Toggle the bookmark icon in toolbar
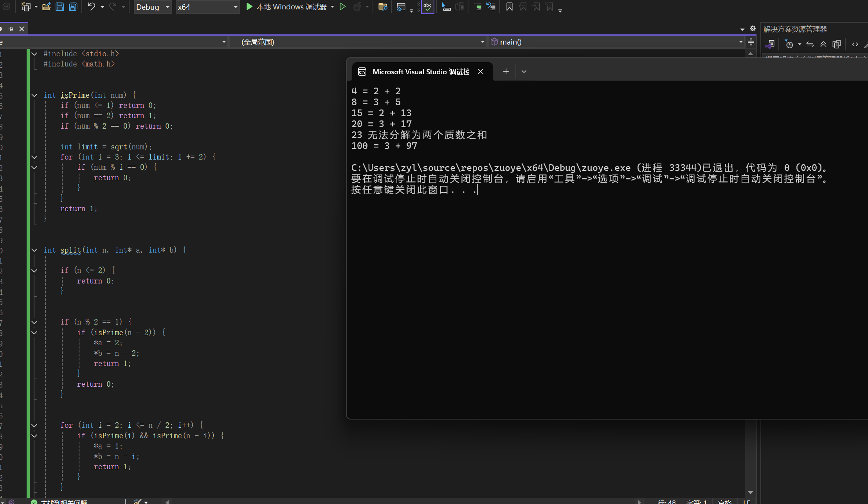Image resolution: width=868 pixels, height=504 pixels. (x=509, y=7)
